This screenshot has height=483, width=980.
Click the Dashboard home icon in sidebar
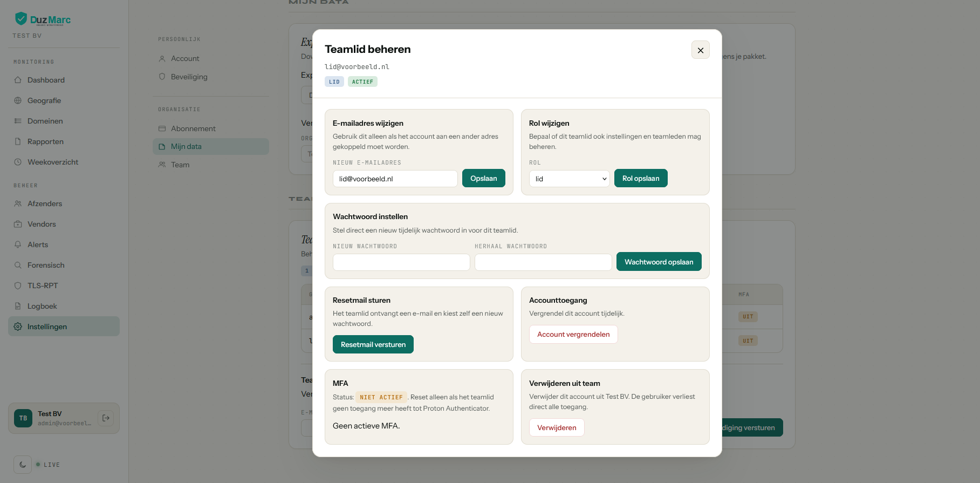coord(18,80)
